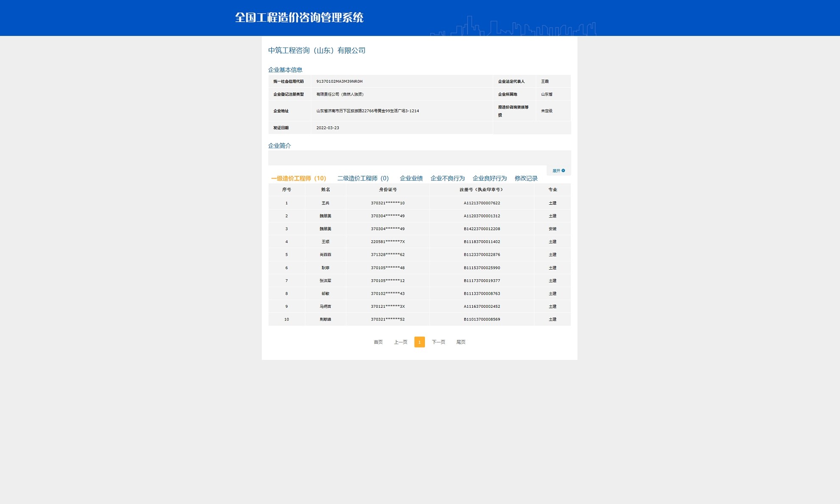Click the credit code 91370102MA3M39NR0H cell
This screenshot has height=504, width=840.
click(x=339, y=81)
